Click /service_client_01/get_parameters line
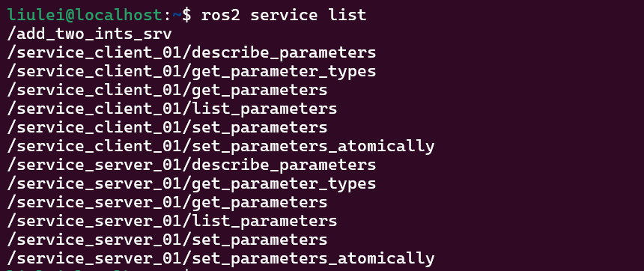Viewport: 644px width, 271px height. [x=168, y=90]
